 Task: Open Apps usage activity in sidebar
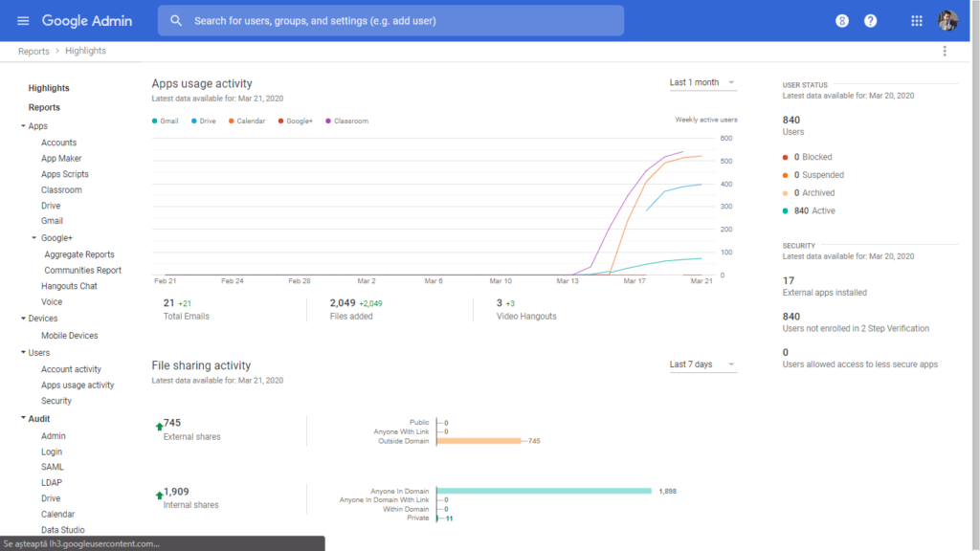tap(78, 386)
